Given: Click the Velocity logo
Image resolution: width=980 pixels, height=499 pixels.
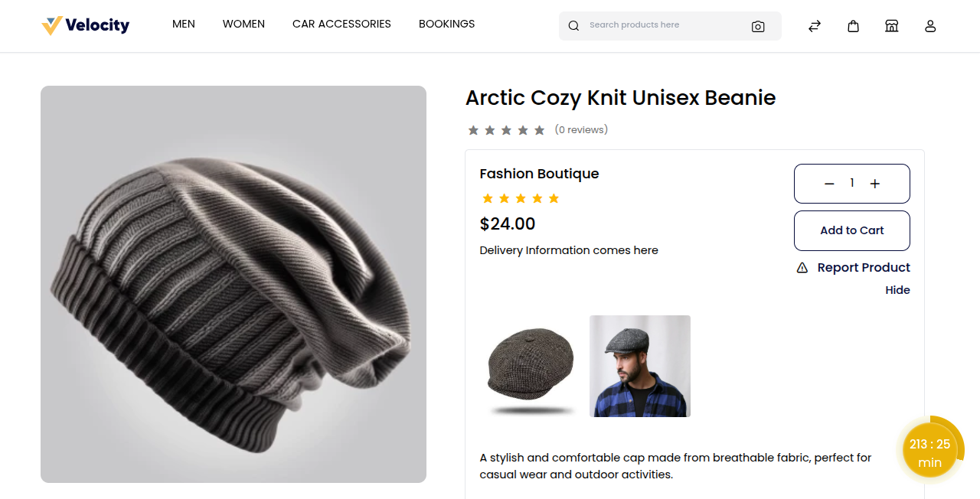Looking at the screenshot, I should [x=85, y=24].
